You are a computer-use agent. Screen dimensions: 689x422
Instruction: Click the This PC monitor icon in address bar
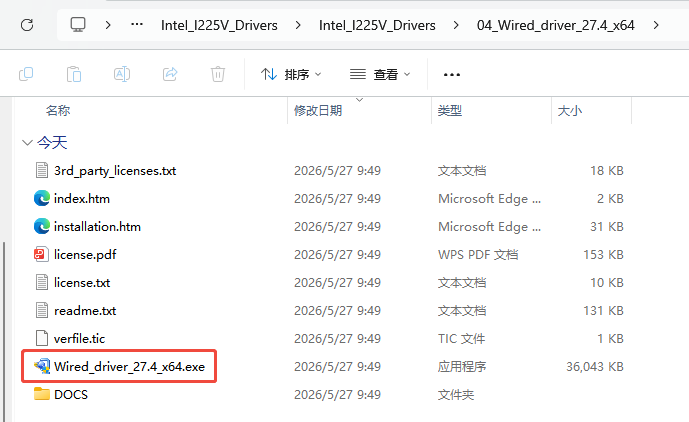pyautogui.click(x=78, y=25)
